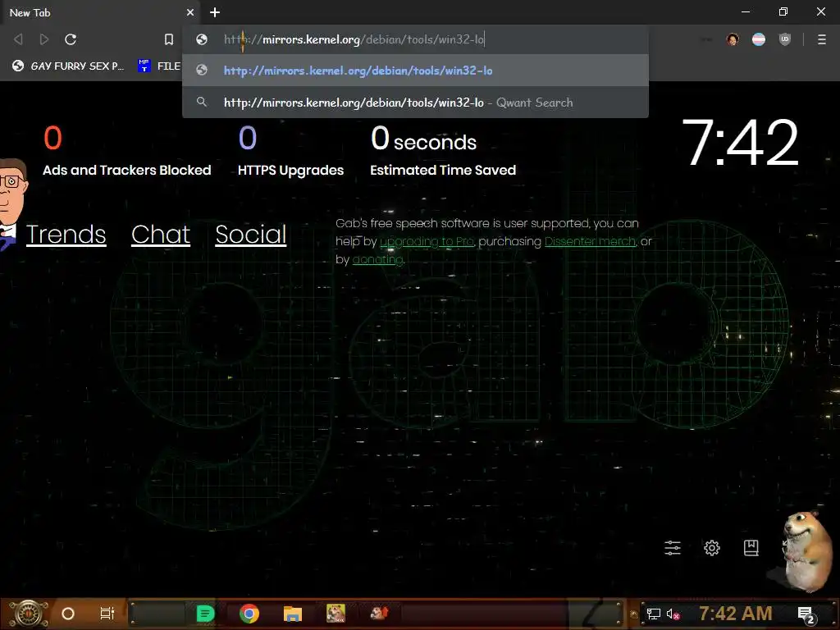This screenshot has height=630, width=840.
Task: Click the Estimated Time Saved stat
Action: (442, 151)
